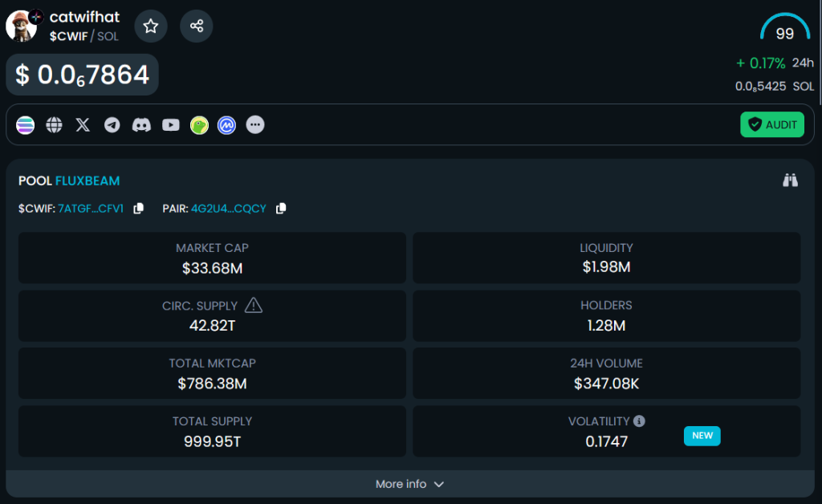Open the CoinGecko listing icon
Viewport: 822px width, 504px height.
pyautogui.click(x=199, y=125)
